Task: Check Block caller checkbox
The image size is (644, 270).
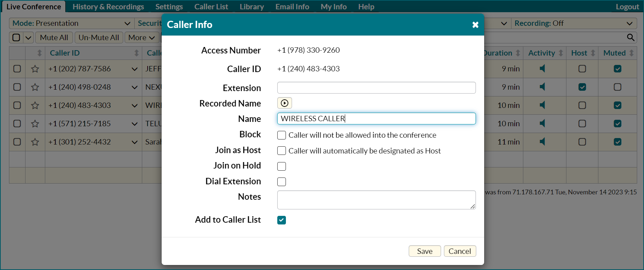Action: click(x=282, y=135)
